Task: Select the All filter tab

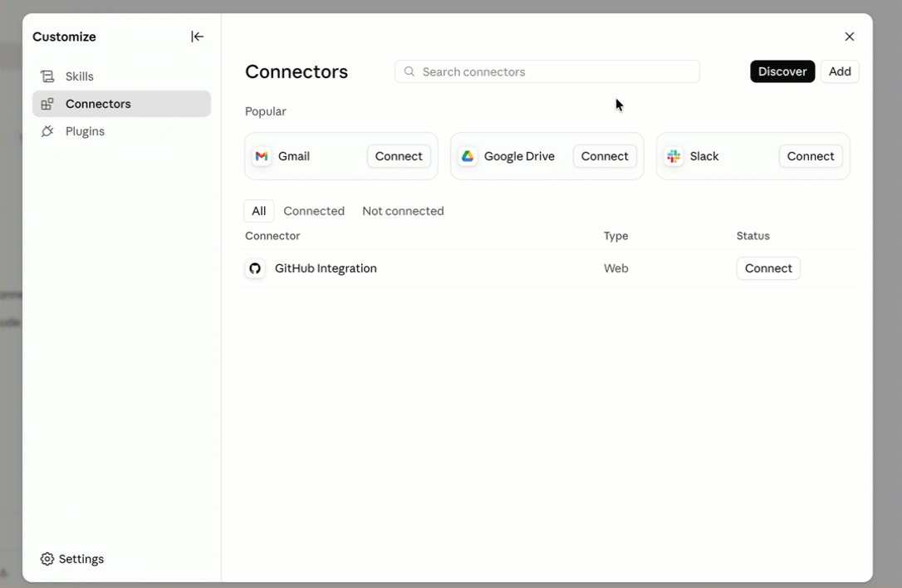Action: (x=259, y=211)
